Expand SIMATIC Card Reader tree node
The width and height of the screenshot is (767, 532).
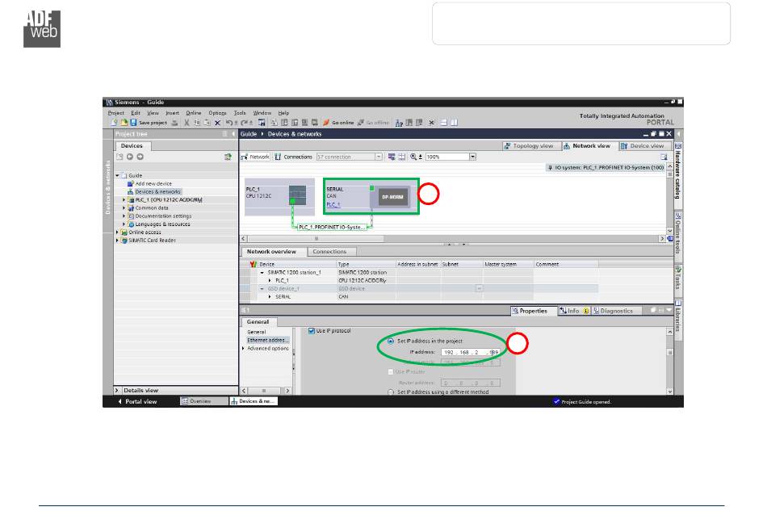(117, 241)
